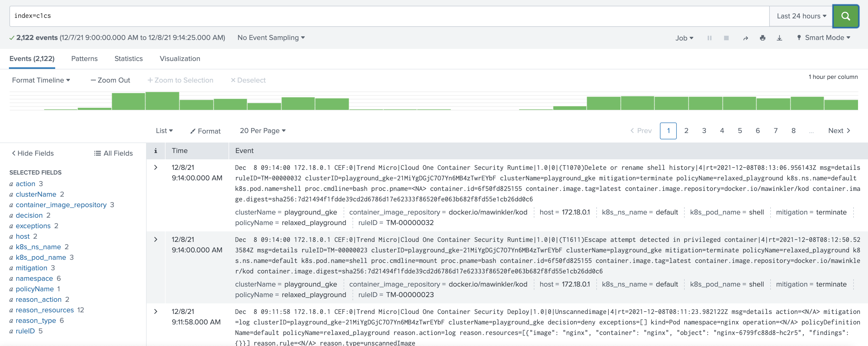Click docker.io/mawinkler/kod in first event

click(x=488, y=212)
